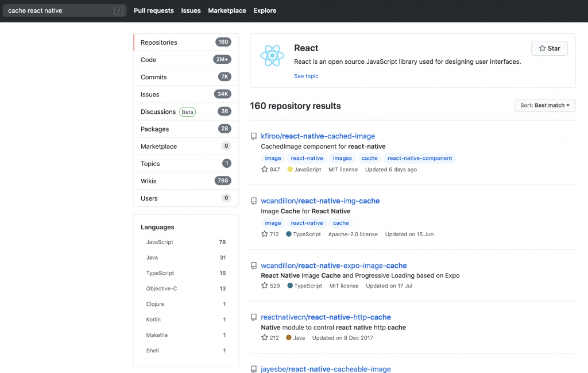Open Explore in the top navigation
Image resolution: width=588 pixels, height=373 pixels.
coord(265,10)
